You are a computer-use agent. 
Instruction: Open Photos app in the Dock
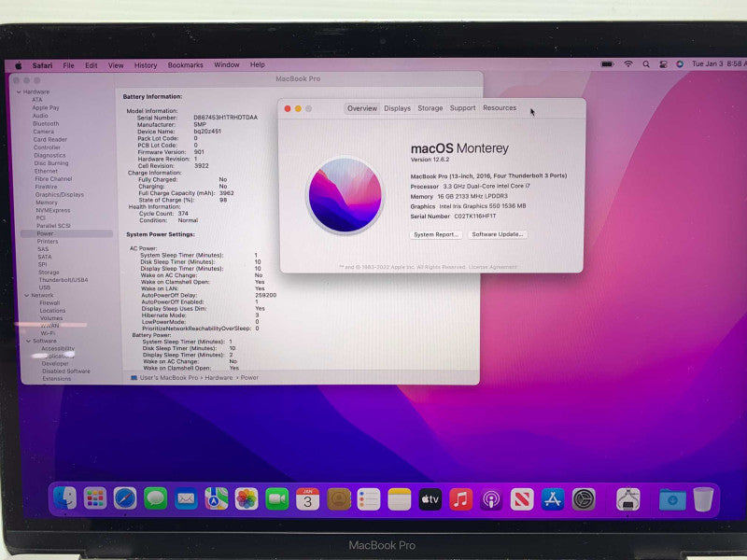coord(247,498)
